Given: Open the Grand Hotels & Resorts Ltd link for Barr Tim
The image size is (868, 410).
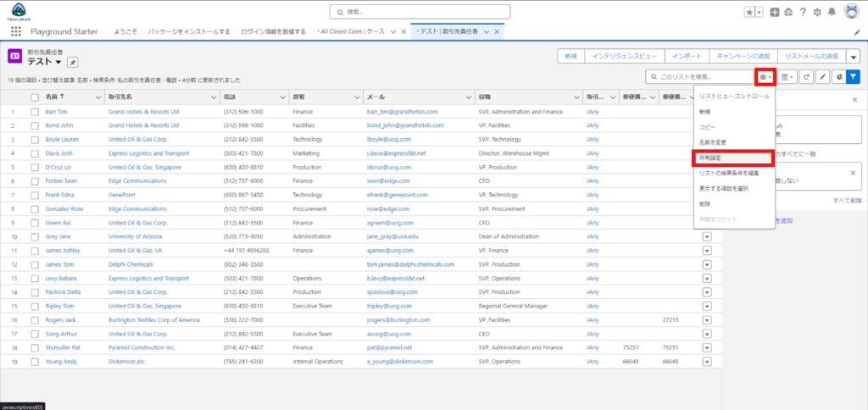Looking at the screenshot, I should (143, 112).
